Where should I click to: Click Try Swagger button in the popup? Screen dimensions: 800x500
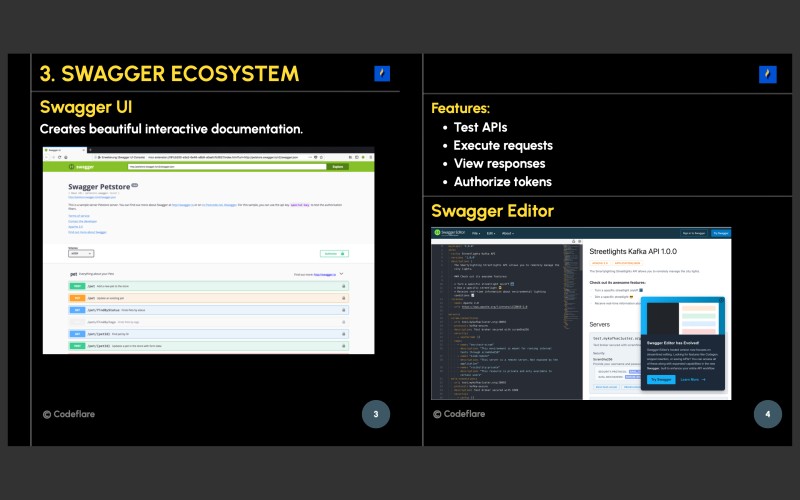(x=661, y=380)
